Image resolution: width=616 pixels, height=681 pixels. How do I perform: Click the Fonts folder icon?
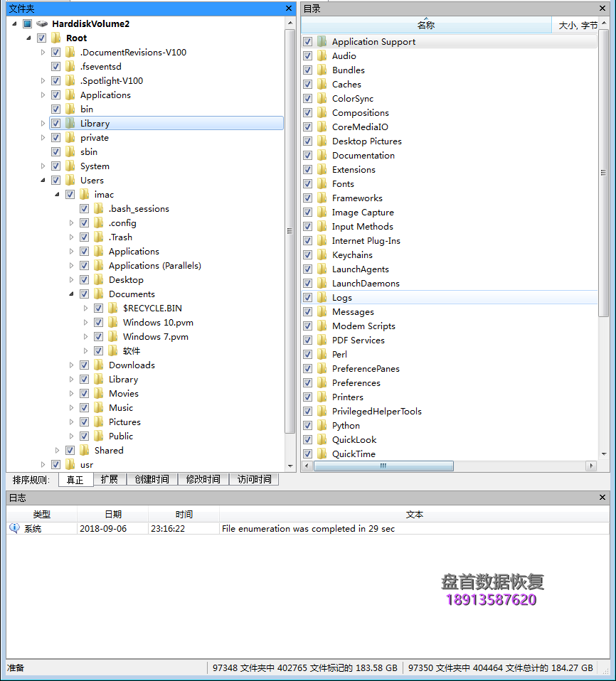pos(320,183)
